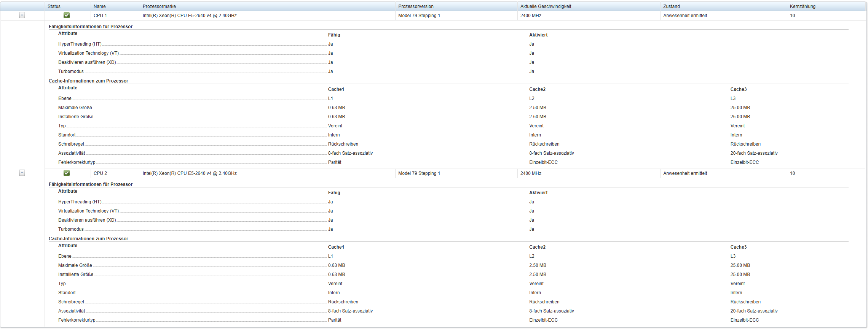Click CPU 1 'Schreibregel' attribute label
Screen dimensions: 868x330
(71, 144)
